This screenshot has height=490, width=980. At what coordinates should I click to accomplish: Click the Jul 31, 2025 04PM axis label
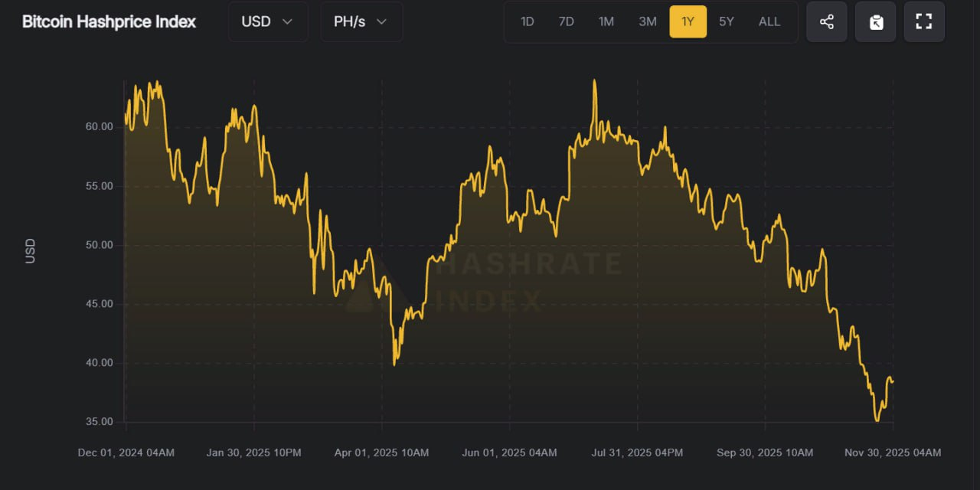637,452
